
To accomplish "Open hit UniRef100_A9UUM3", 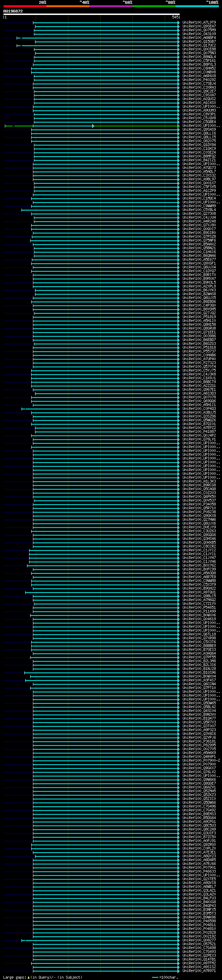I will 199,110.
